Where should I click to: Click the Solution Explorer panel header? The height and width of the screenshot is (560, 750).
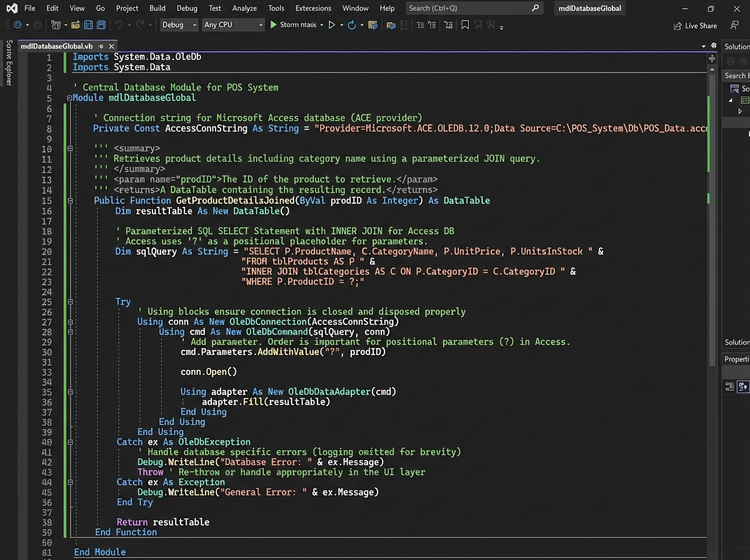(x=736, y=46)
